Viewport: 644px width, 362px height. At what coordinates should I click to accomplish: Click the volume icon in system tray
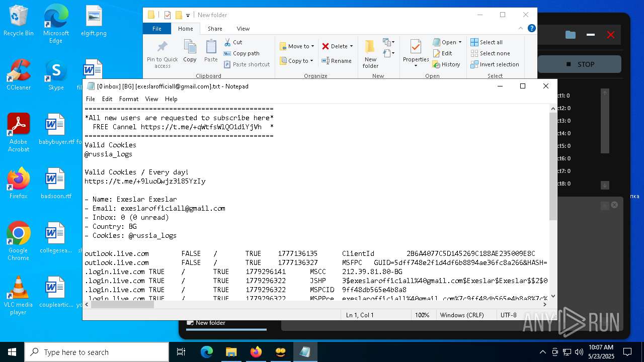[x=579, y=352]
